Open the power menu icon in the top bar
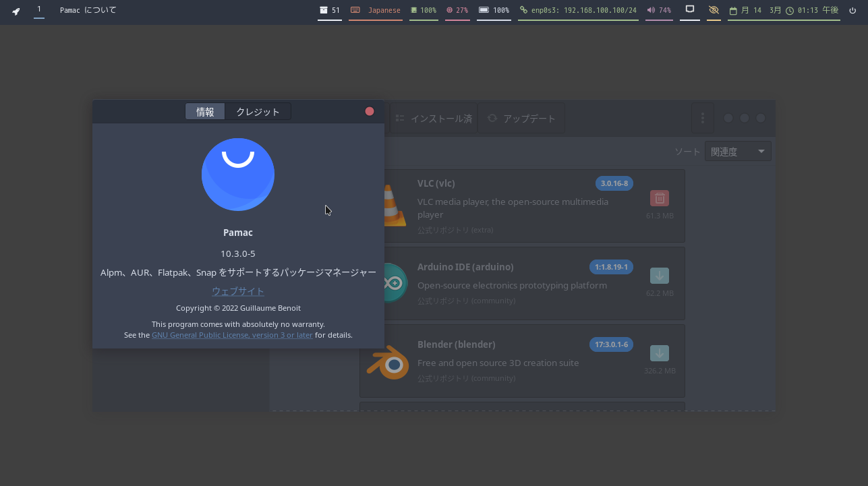The width and height of the screenshot is (868, 486). (852, 11)
